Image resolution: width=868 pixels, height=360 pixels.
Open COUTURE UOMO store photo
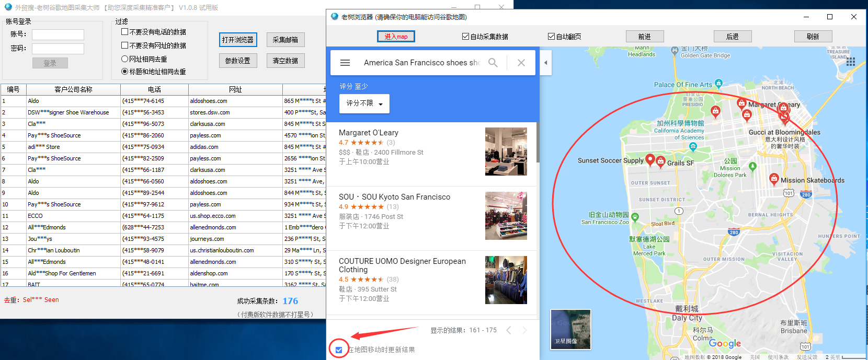(x=506, y=280)
